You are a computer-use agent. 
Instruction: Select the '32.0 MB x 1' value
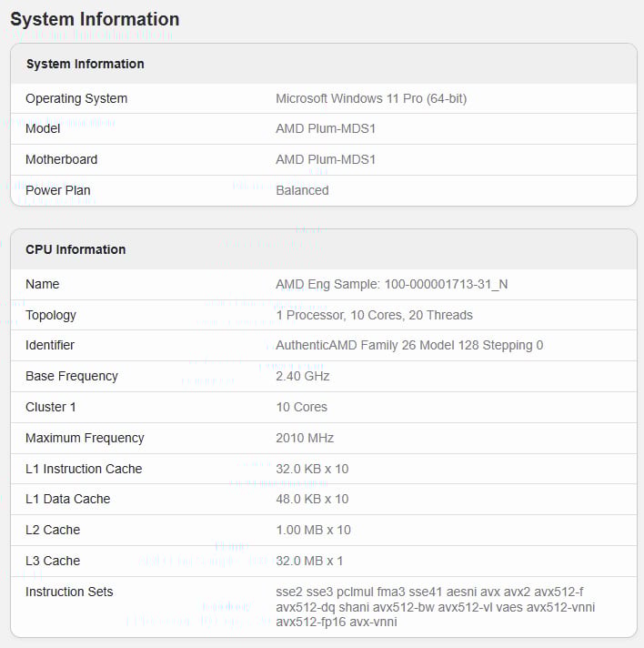[309, 562]
